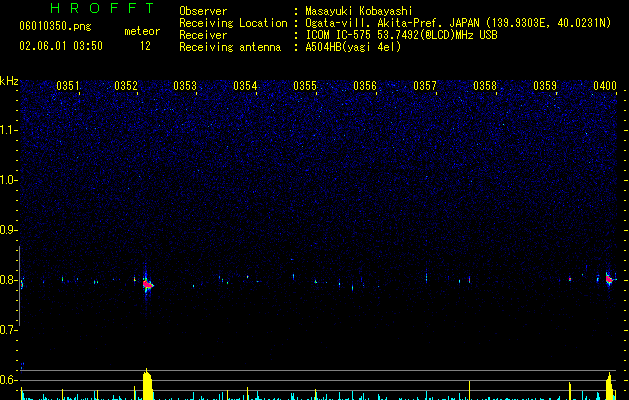The image size is (629, 400).
Task: Click the ICOM IC-575 receiver text
Action: point(401,35)
